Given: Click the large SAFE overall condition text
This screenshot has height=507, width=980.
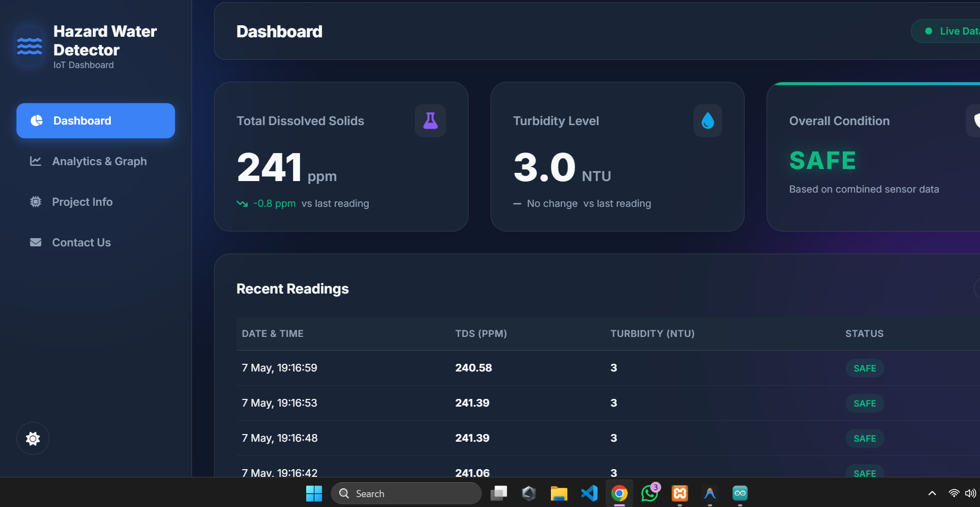Looking at the screenshot, I should [823, 161].
